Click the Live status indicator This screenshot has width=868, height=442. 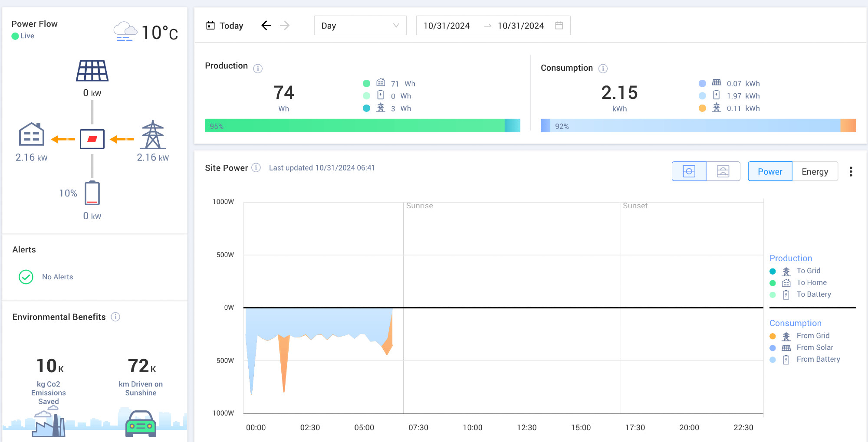(x=23, y=36)
